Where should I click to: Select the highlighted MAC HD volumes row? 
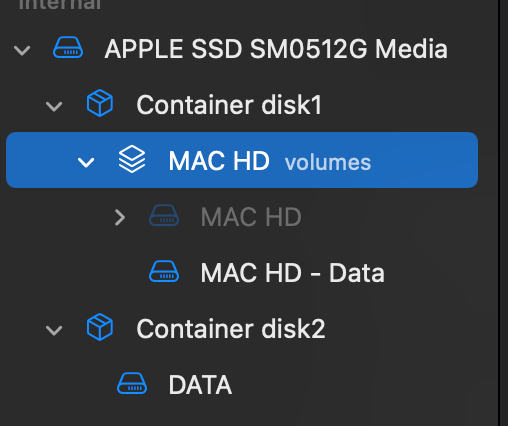242,160
